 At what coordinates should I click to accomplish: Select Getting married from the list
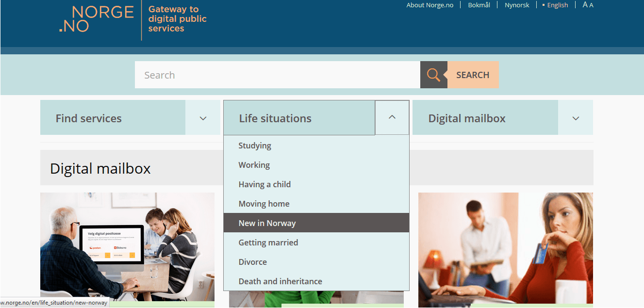tap(268, 243)
